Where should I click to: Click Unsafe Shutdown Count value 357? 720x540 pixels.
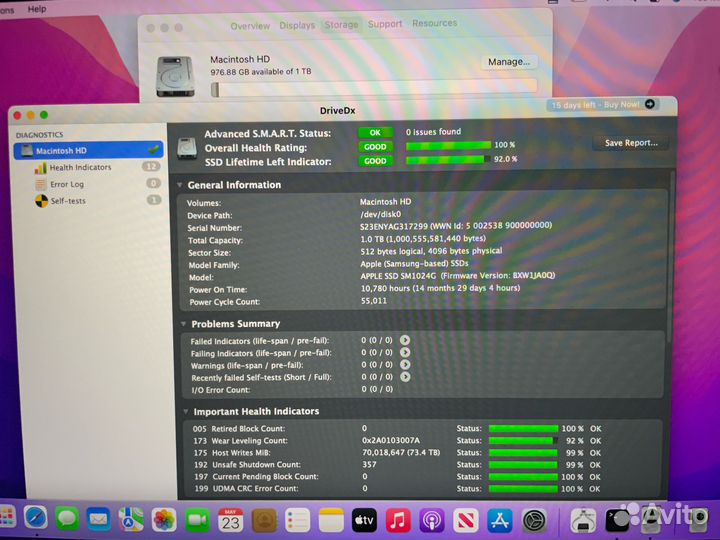369,464
